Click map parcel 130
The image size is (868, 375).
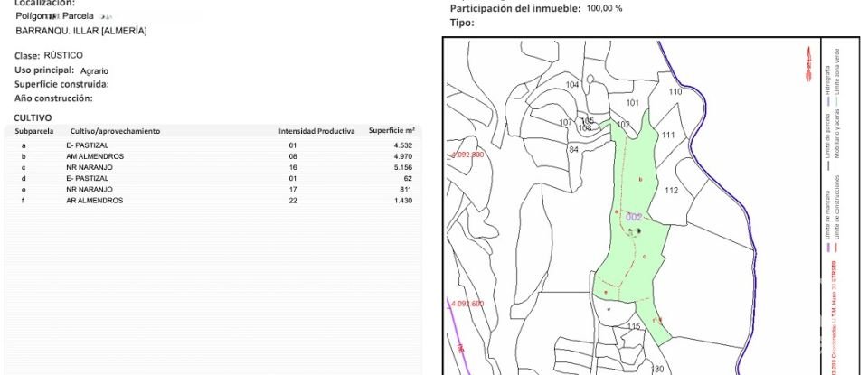(x=657, y=369)
